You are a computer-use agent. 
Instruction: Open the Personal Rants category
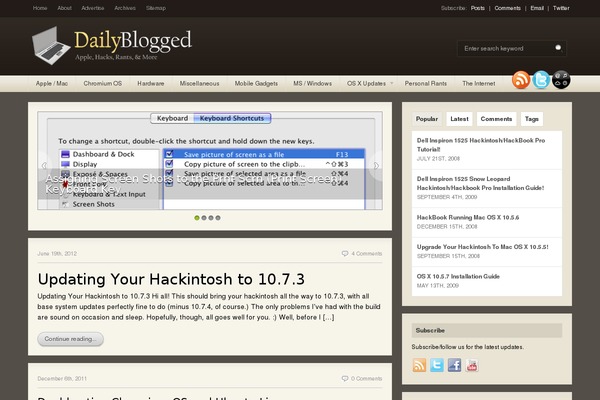426,83
